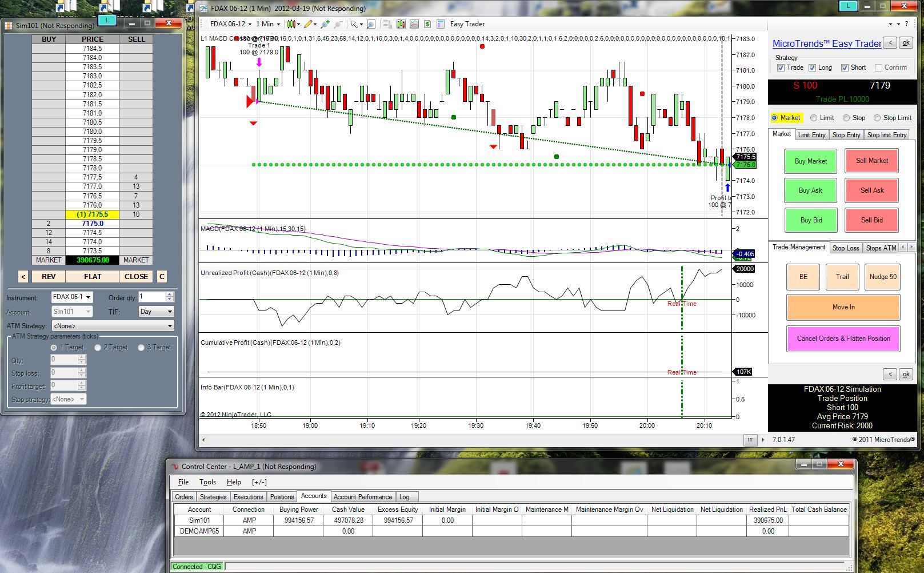Enable the Confirm checkbox
Image resolution: width=924 pixels, height=573 pixels.
[x=879, y=67]
